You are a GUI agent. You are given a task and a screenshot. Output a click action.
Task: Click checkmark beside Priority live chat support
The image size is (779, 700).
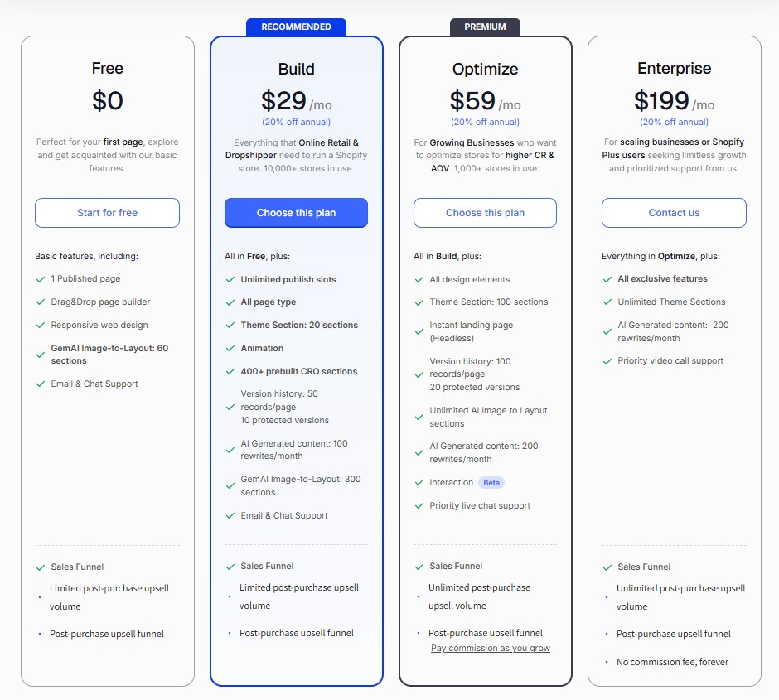tap(419, 506)
